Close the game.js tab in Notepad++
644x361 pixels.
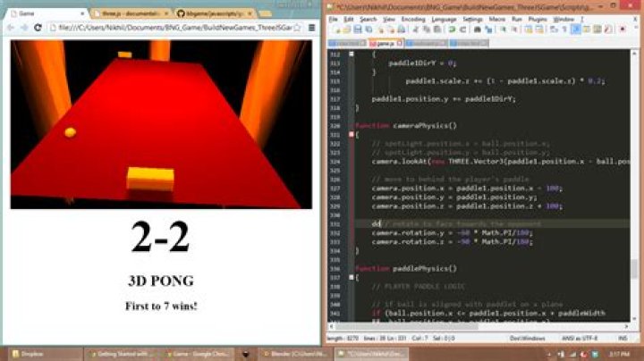(400, 43)
